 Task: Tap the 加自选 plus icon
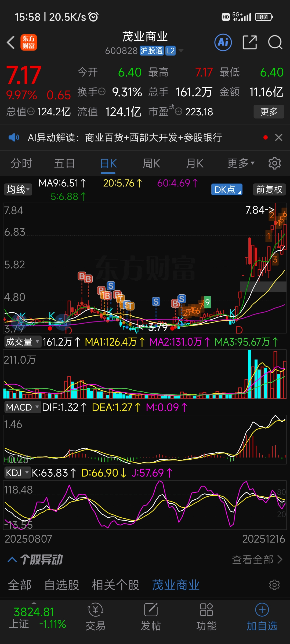[262, 610]
